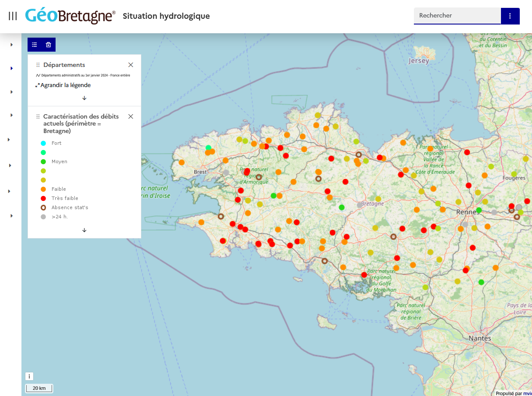532x396 pixels.
Task: Click the trash icon in the map toolbar
Action: [x=49, y=45]
